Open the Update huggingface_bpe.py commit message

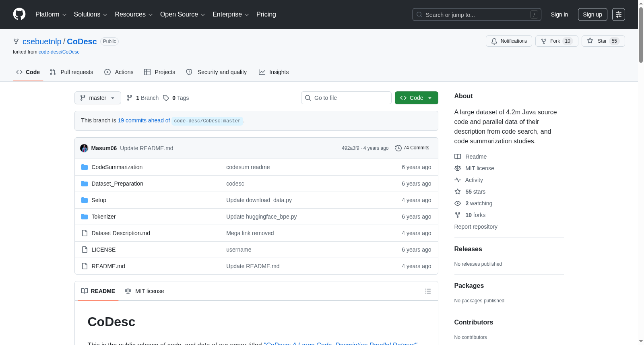262,217
